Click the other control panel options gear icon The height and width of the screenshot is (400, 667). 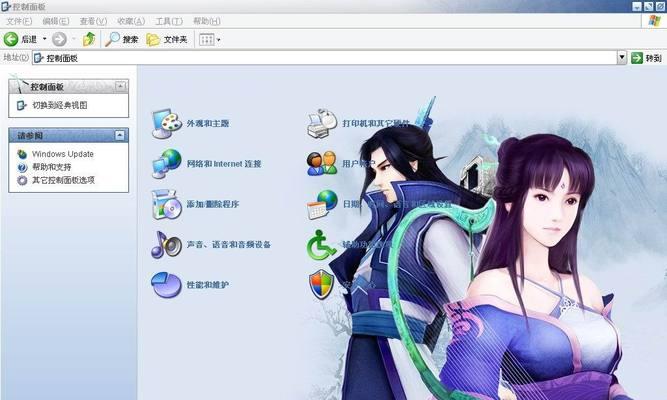[22, 180]
